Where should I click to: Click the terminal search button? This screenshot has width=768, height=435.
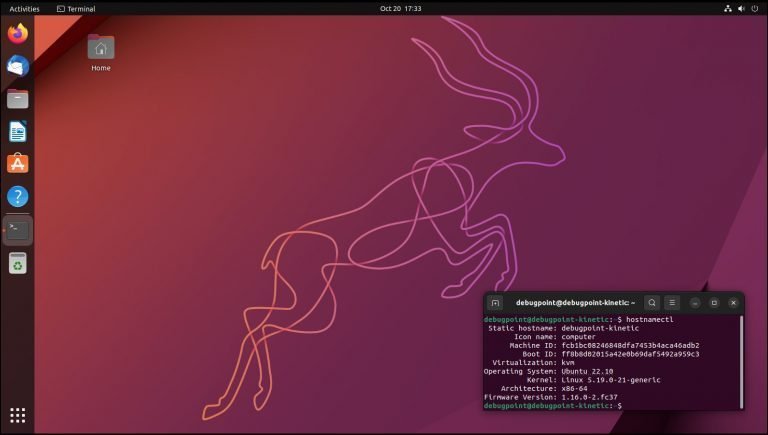(x=652, y=303)
